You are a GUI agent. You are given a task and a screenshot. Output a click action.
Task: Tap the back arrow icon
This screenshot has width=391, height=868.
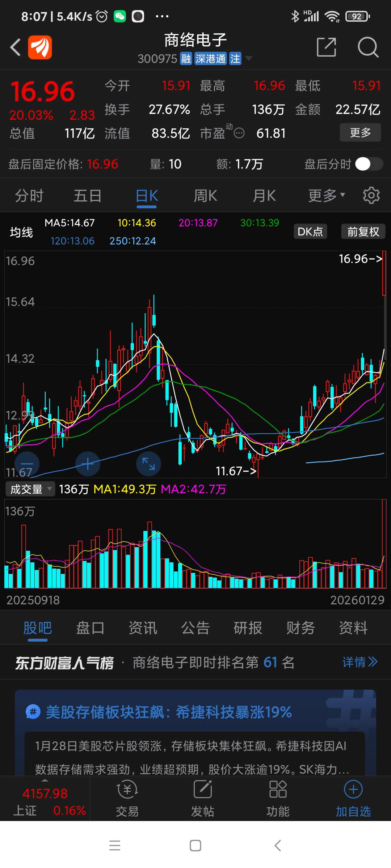click(x=15, y=47)
